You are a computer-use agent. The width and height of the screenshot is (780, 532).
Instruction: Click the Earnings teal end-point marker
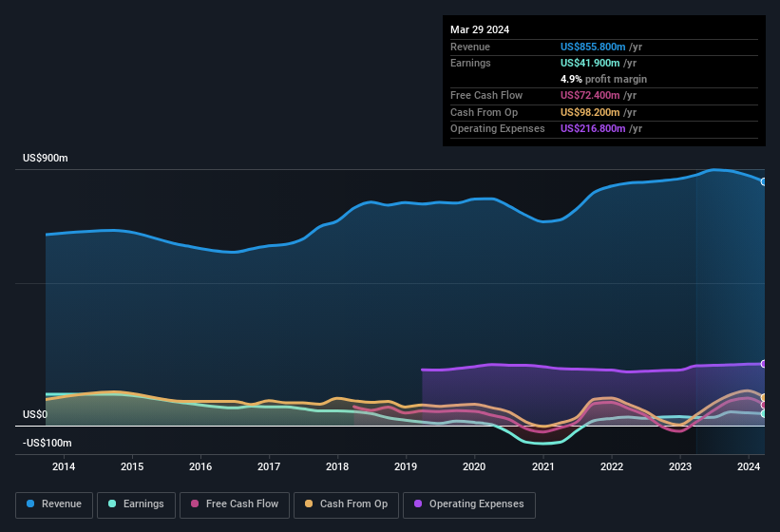tap(764, 413)
